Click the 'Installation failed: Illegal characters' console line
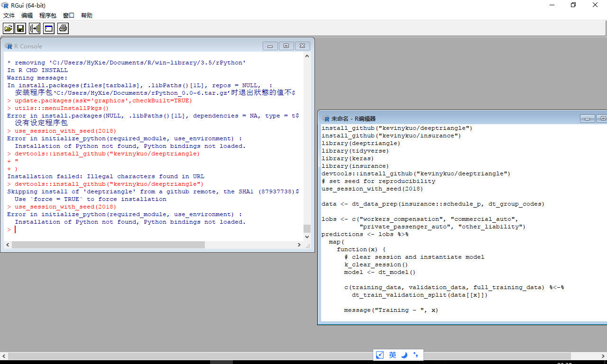 (106, 176)
